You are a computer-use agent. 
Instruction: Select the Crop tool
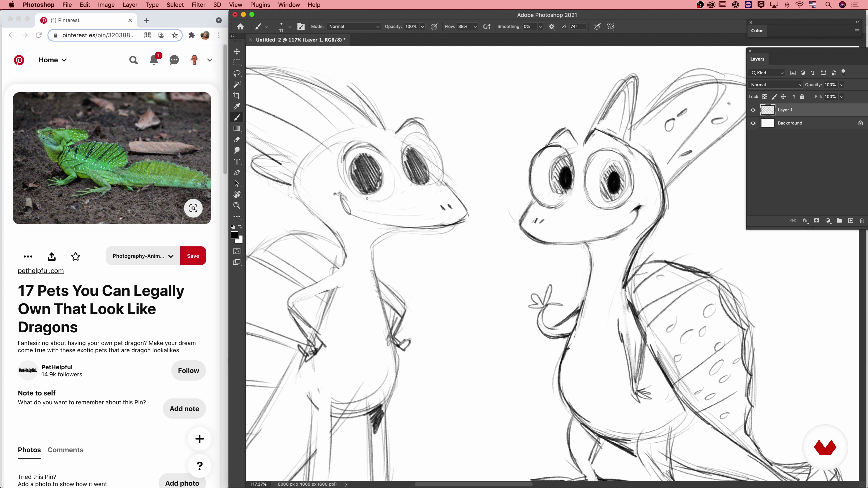pyautogui.click(x=237, y=95)
